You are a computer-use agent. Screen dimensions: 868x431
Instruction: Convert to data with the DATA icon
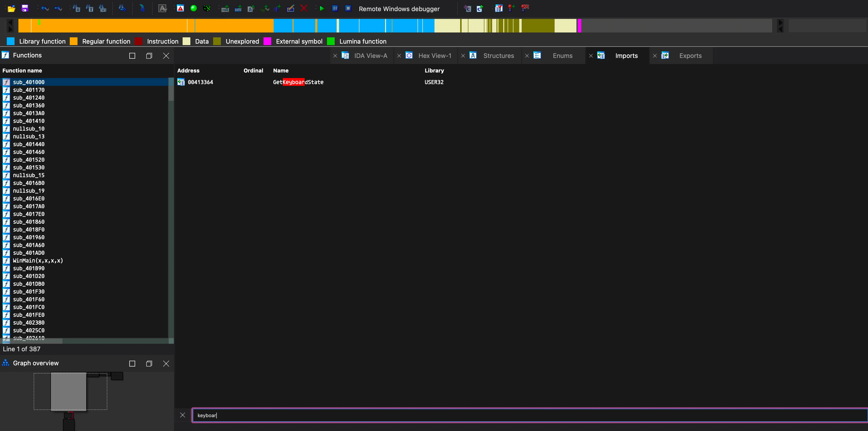tap(238, 8)
